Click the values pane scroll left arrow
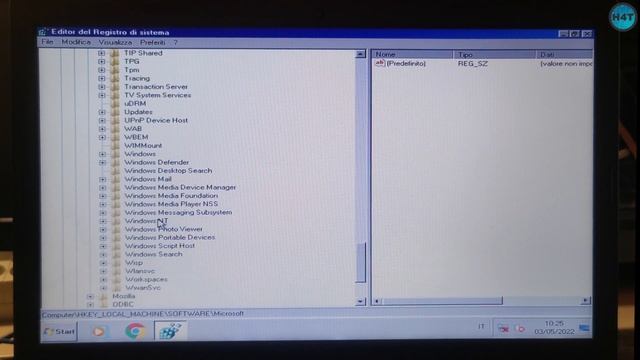This screenshot has width=640, height=360. pyautogui.click(x=377, y=301)
